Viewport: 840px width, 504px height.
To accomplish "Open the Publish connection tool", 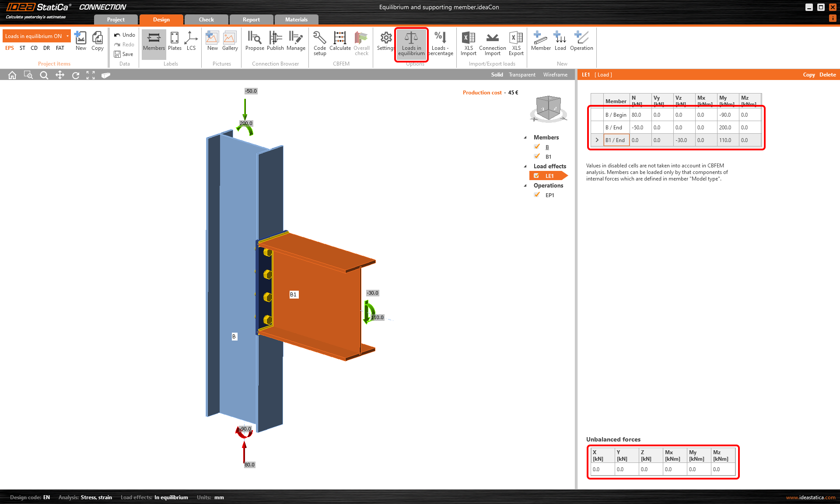I will tap(275, 38).
